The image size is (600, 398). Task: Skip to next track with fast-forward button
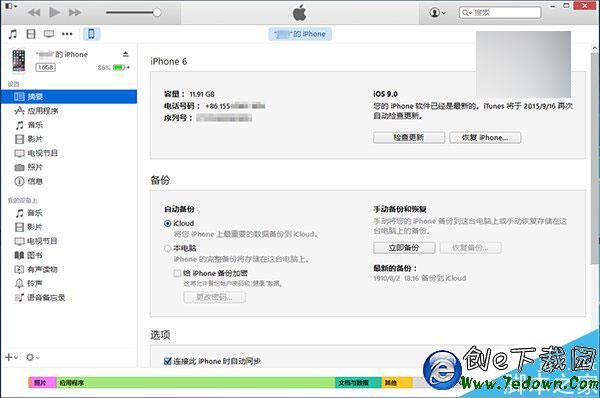click(x=75, y=13)
